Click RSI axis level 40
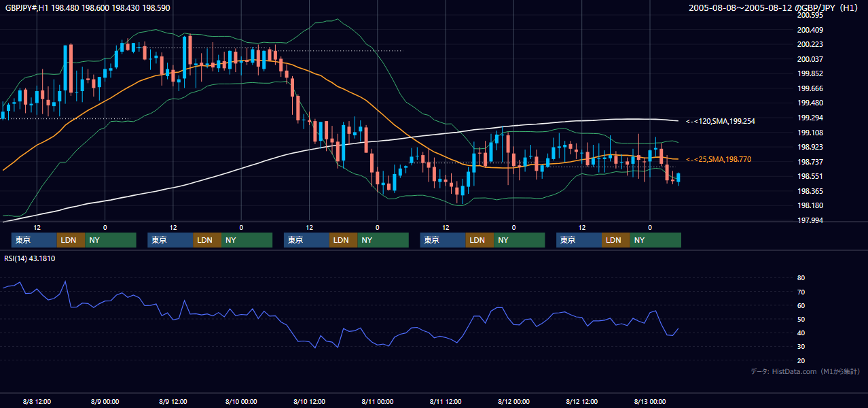This screenshot has height=408, width=868. click(x=801, y=333)
